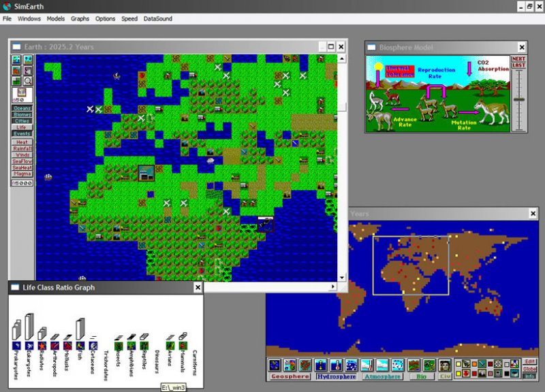Select Reproduction Rate in Biosphere Model
Image resolution: width=545 pixels, height=392 pixels.
point(436,73)
